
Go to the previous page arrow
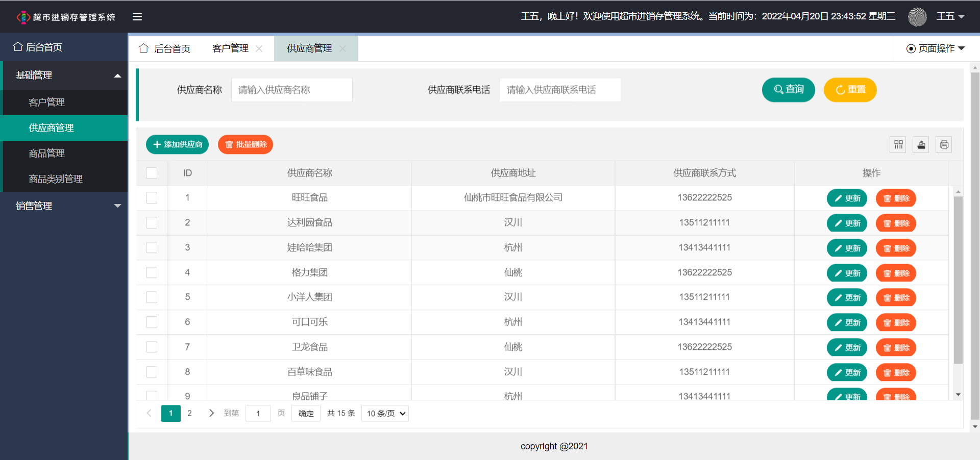[149, 413]
